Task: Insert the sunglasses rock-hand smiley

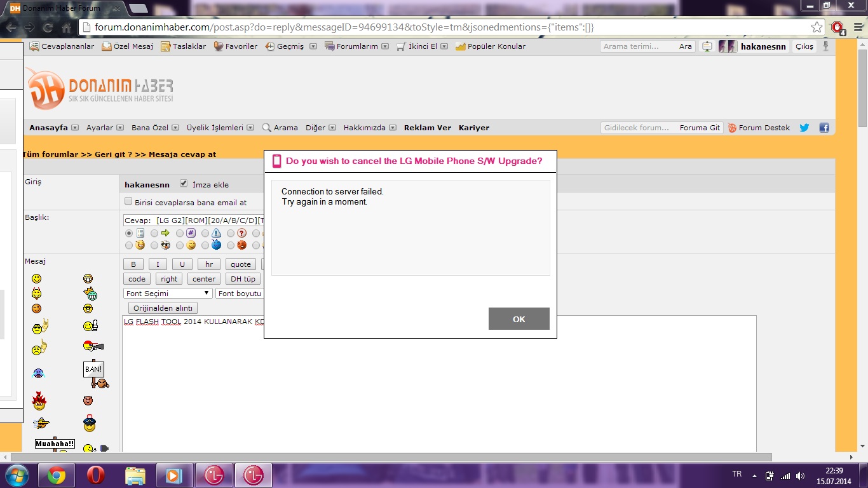Action: click(40, 327)
